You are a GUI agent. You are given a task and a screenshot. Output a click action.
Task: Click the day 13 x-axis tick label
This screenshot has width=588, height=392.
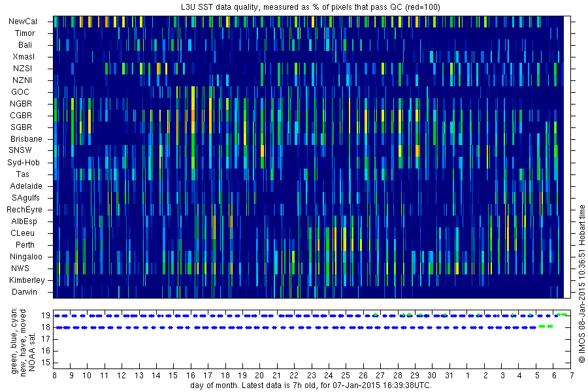pyautogui.click(x=139, y=376)
